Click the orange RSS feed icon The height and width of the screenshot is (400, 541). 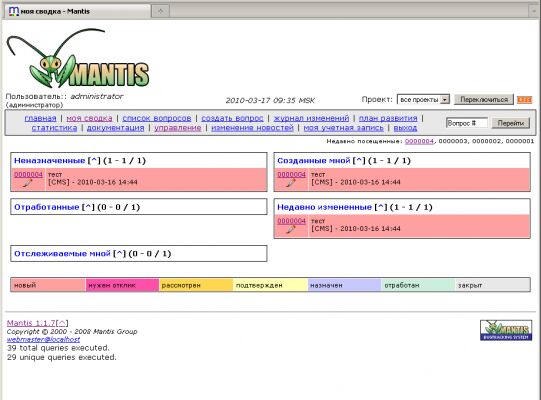click(x=524, y=99)
